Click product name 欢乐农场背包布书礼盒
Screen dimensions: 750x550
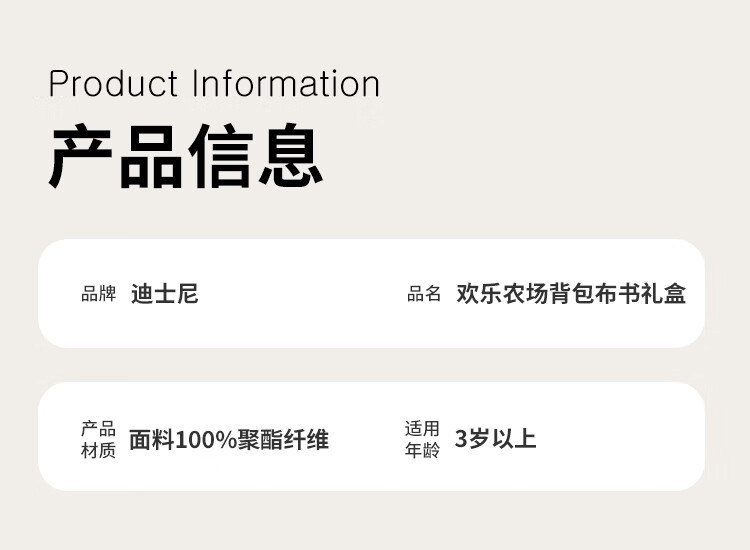(x=571, y=294)
